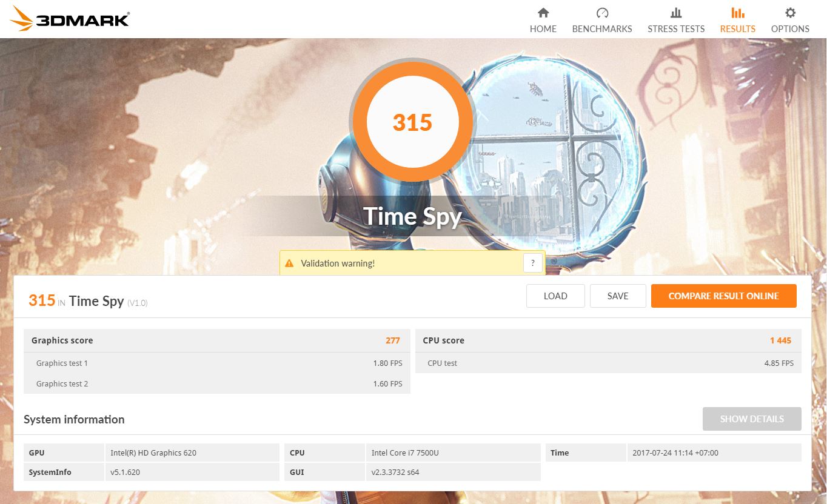Open the OPTIONS tab label
Screen dimensions: 827x504
pos(790,28)
